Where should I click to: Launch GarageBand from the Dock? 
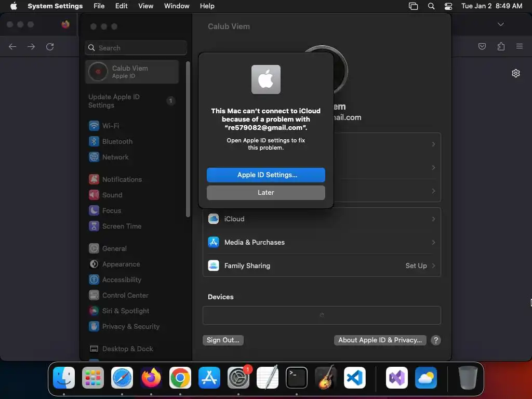click(x=326, y=378)
